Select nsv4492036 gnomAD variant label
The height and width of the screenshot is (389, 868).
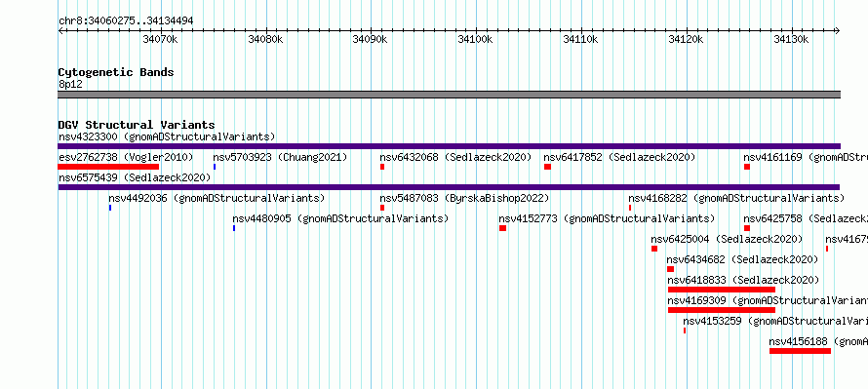pyautogui.click(x=217, y=198)
